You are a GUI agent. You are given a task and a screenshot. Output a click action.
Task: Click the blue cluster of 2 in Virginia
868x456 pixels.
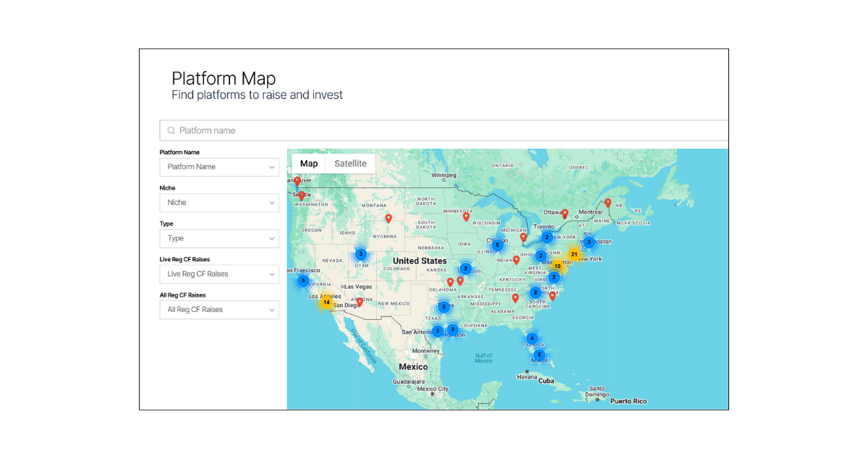(x=554, y=277)
